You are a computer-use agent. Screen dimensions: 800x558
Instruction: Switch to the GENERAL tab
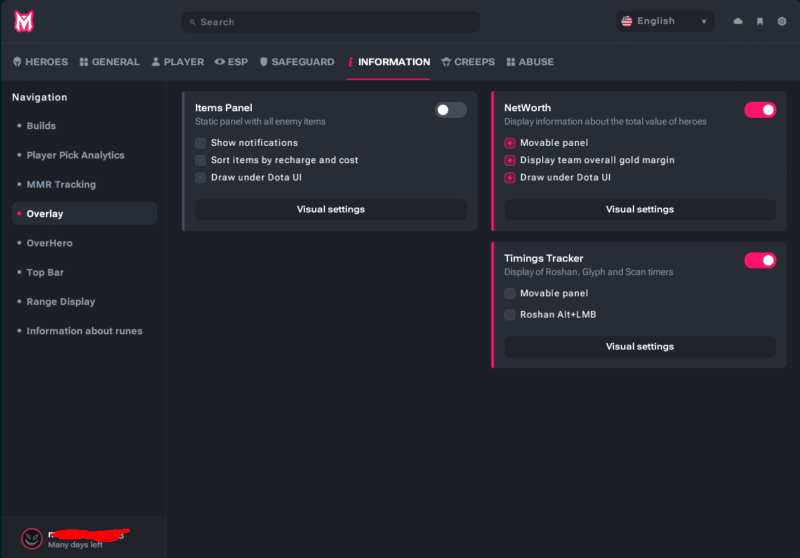click(x=109, y=62)
